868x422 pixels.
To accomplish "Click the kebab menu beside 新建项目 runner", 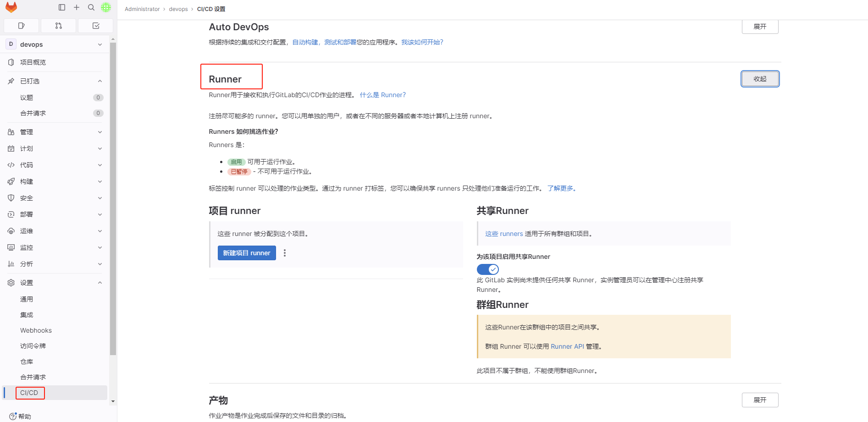I will pyautogui.click(x=285, y=253).
